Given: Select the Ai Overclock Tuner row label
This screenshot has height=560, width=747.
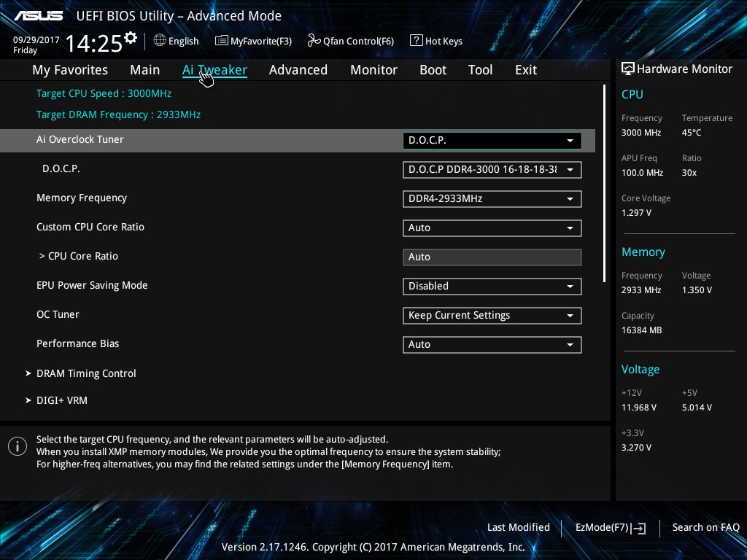Looking at the screenshot, I should 80,139.
